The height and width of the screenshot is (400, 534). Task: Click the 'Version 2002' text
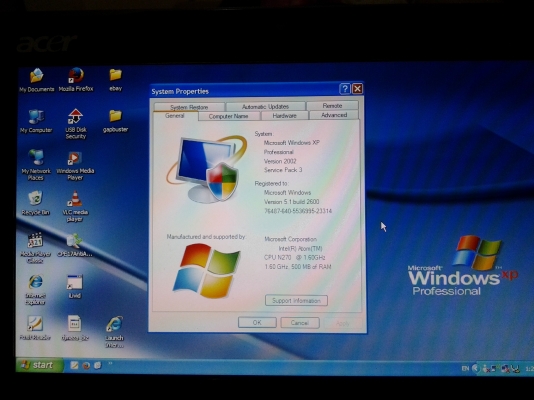[x=280, y=161]
